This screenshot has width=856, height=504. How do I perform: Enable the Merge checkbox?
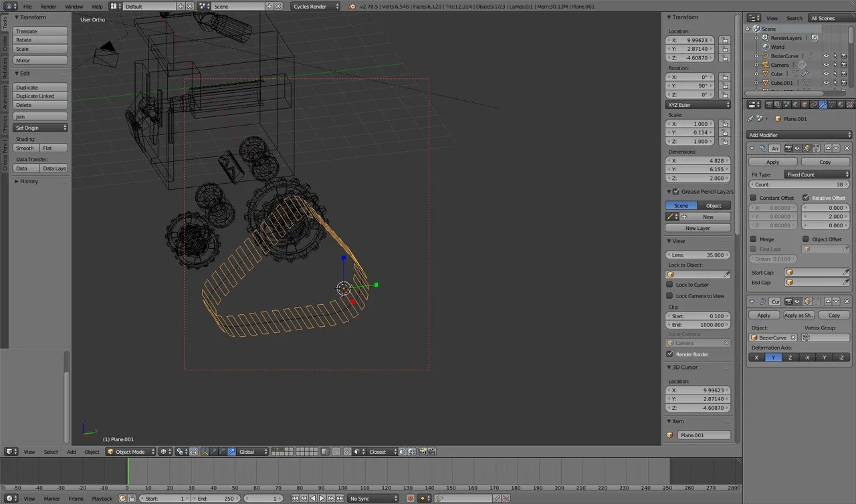tap(753, 239)
